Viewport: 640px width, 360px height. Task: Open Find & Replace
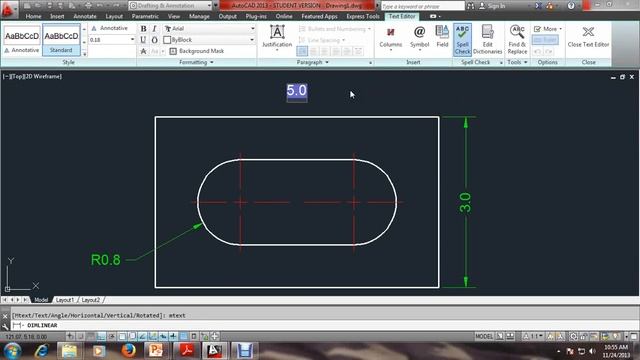point(517,40)
